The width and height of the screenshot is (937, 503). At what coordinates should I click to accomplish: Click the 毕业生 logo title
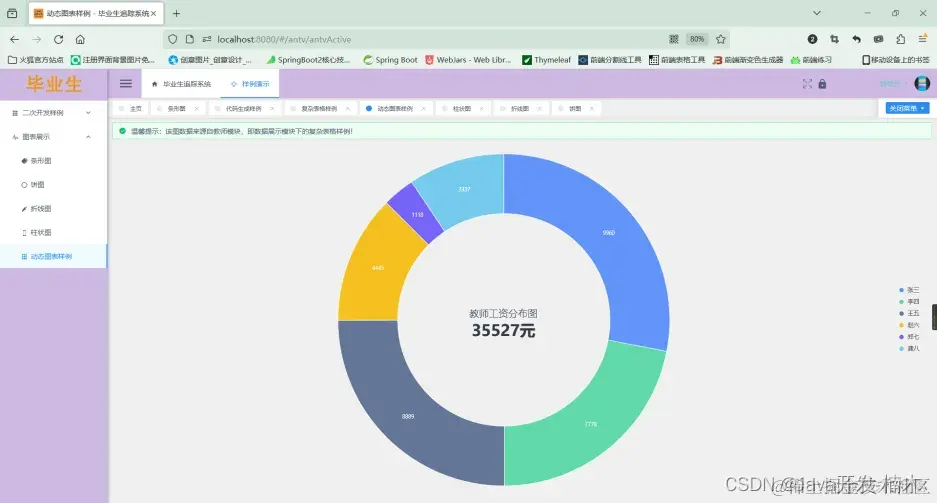point(54,84)
